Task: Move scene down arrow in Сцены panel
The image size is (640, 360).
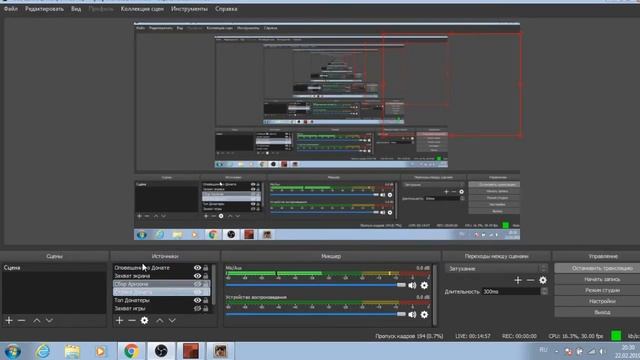Action: click(x=49, y=320)
